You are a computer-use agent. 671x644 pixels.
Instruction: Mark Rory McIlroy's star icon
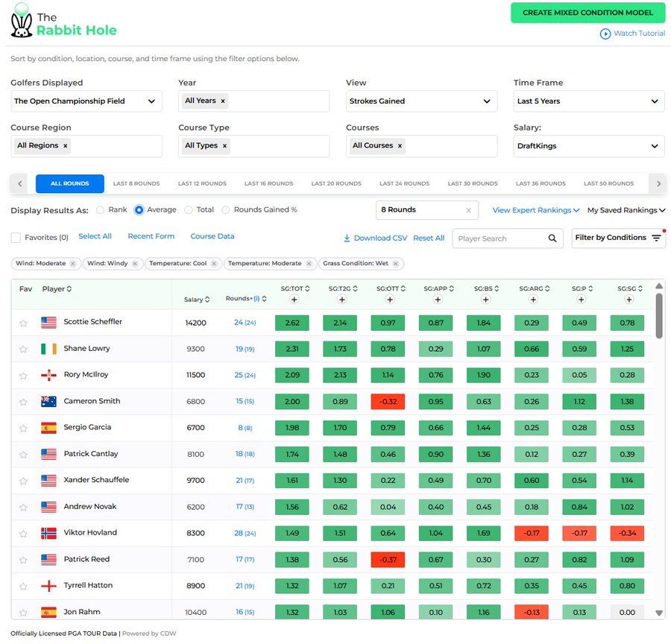(23, 376)
